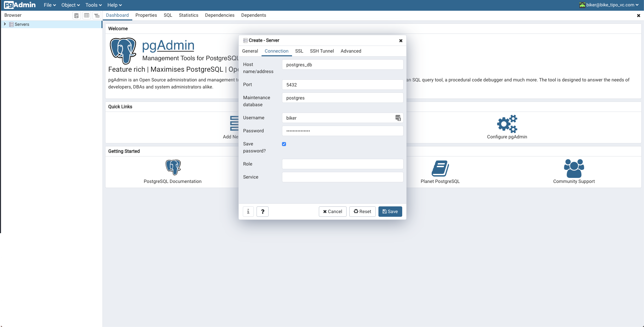
Task: Toggle the Save password checkbox
Action: (284, 144)
